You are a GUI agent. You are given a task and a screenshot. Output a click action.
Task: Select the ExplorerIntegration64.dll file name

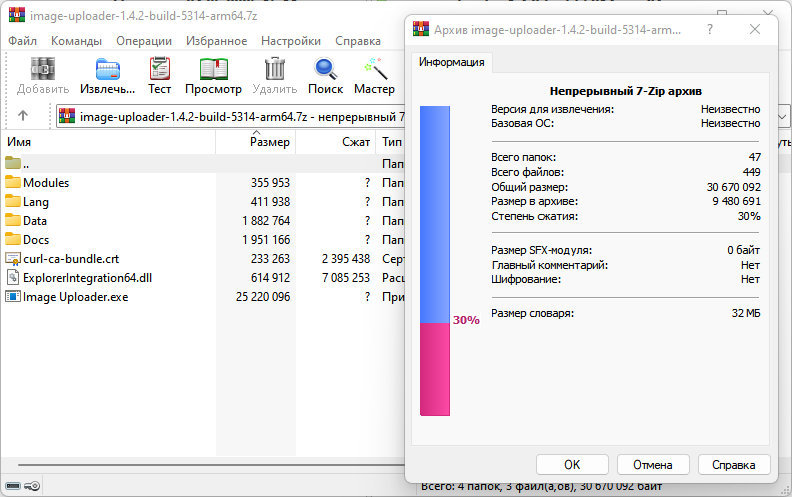pos(87,278)
